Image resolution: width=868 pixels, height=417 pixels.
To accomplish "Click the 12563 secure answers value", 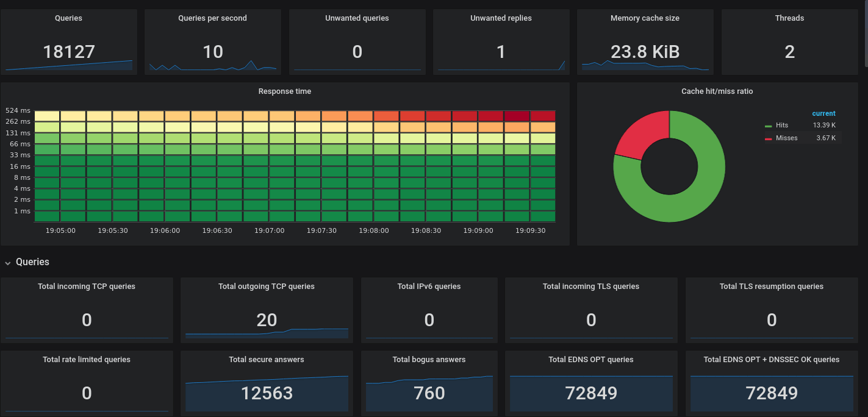I will [267, 393].
